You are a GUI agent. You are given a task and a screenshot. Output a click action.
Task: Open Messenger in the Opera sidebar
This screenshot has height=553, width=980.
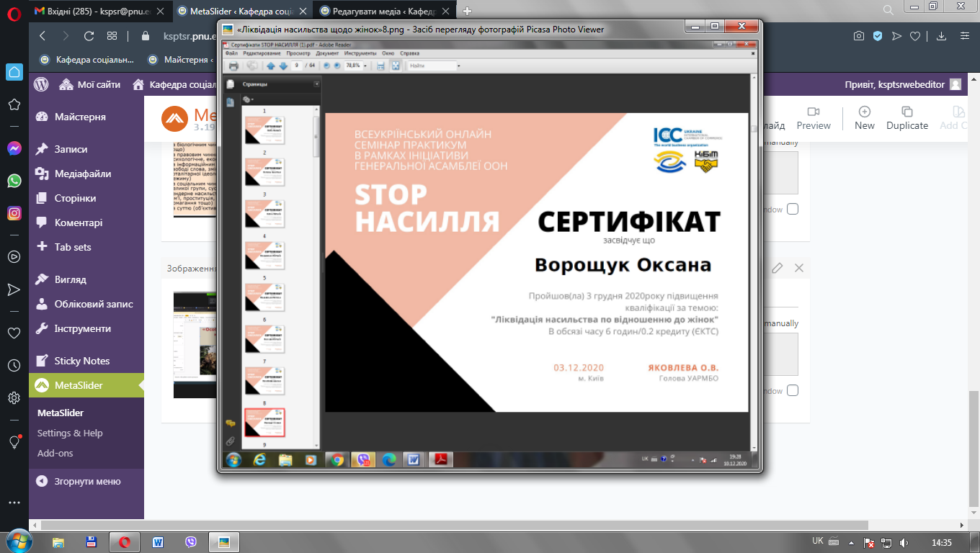click(x=14, y=148)
